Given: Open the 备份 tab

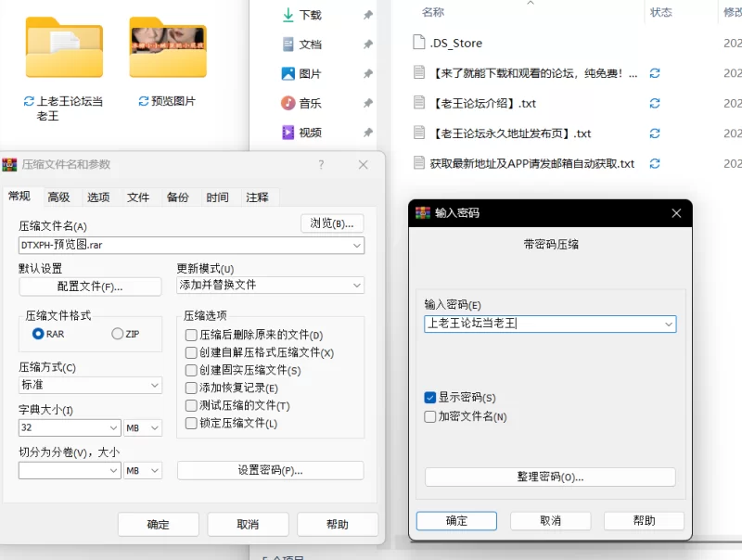Looking at the screenshot, I should coord(177,197).
